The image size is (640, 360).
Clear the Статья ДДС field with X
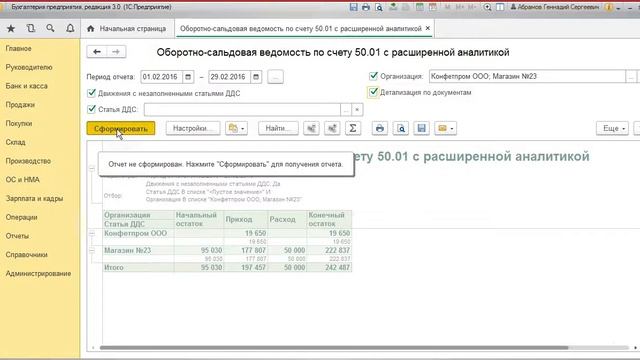tap(357, 109)
